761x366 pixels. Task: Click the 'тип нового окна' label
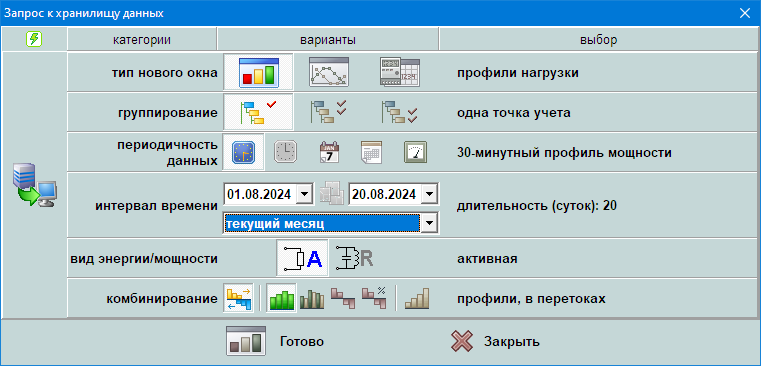coord(165,73)
